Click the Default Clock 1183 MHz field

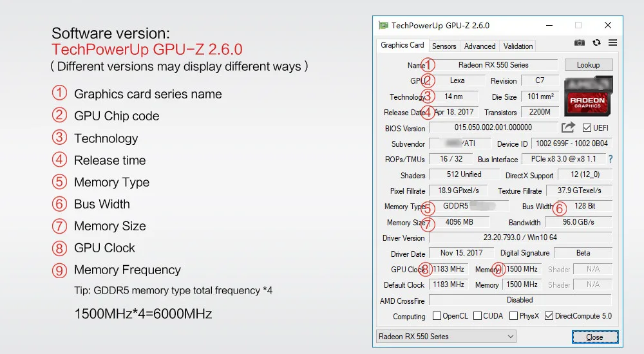[x=448, y=284]
